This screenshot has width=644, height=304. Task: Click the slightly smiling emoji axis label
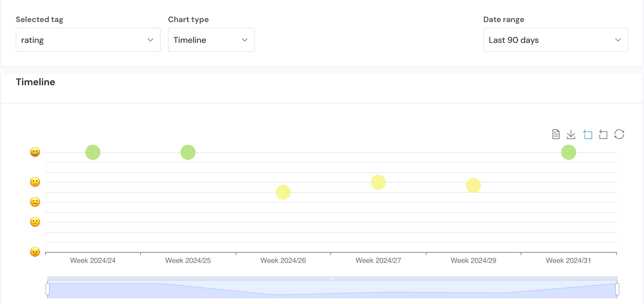click(35, 182)
